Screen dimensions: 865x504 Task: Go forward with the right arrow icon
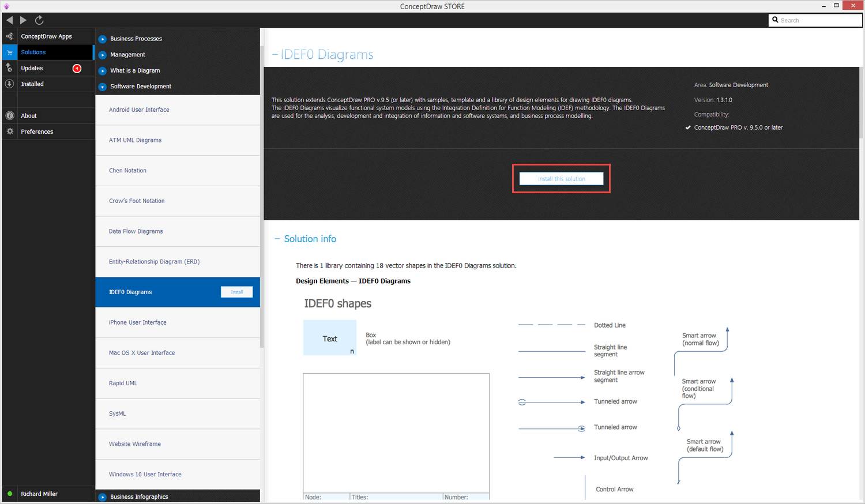point(23,20)
